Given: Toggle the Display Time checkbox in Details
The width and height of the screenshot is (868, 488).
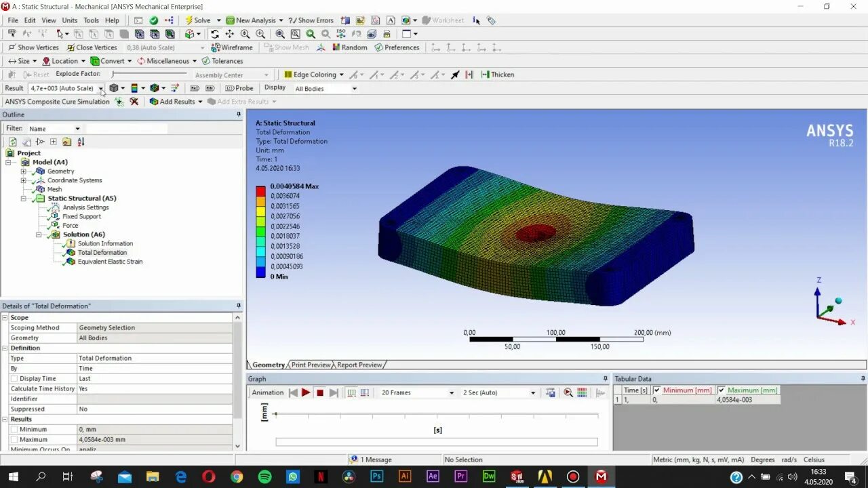Looking at the screenshot, I should click(14, 379).
